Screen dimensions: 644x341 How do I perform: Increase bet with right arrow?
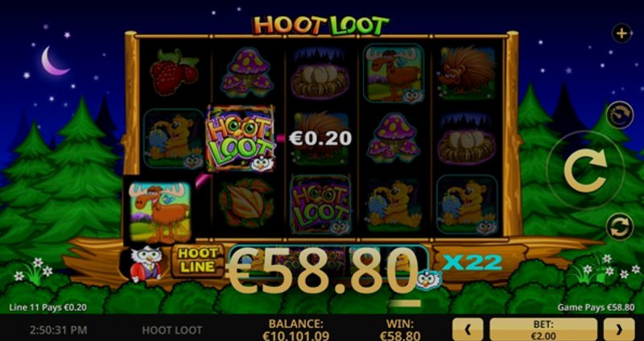(x=619, y=329)
